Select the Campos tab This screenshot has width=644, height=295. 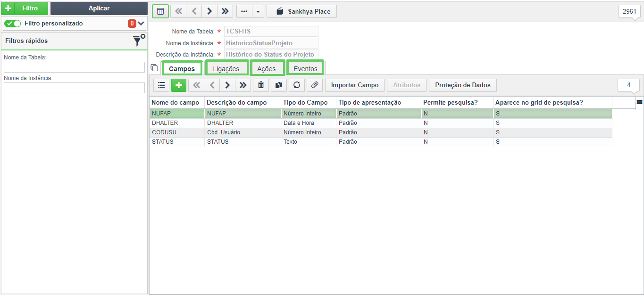[182, 69]
